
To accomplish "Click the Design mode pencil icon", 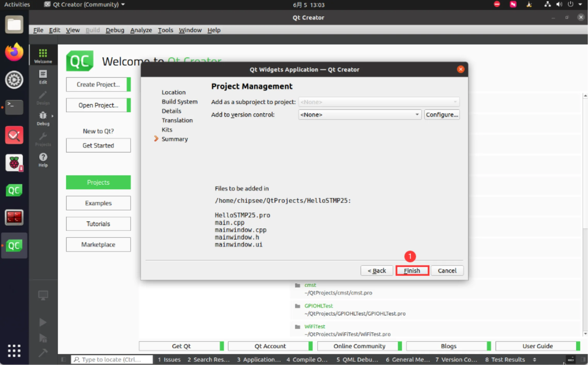I will (43, 97).
